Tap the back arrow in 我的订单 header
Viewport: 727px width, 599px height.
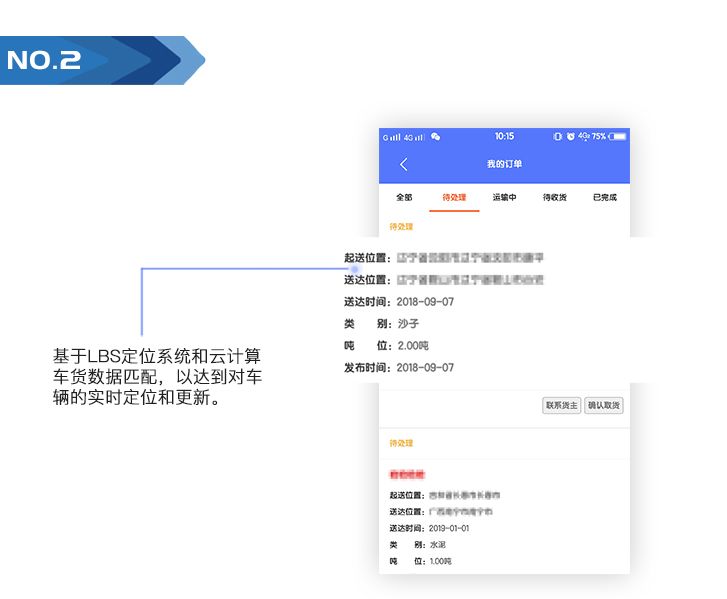click(404, 164)
